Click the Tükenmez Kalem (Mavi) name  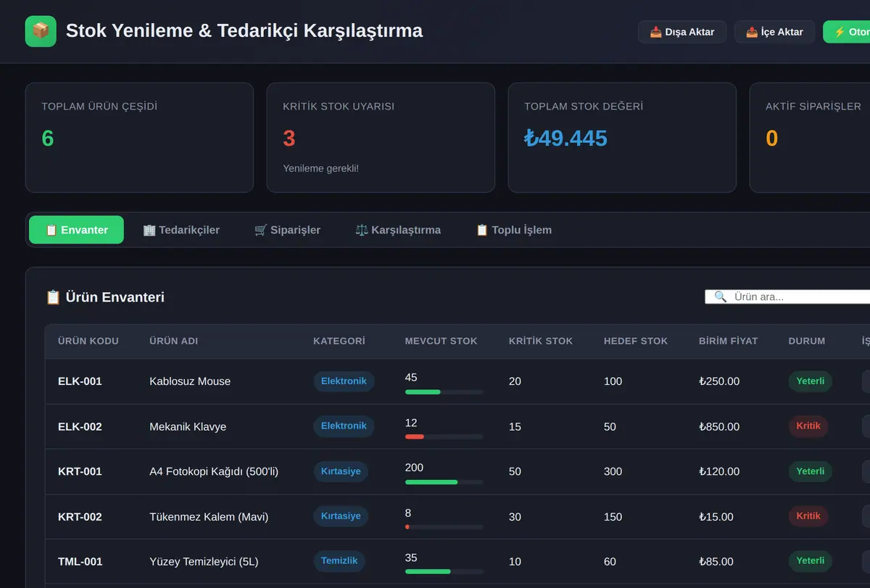coord(209,517)
